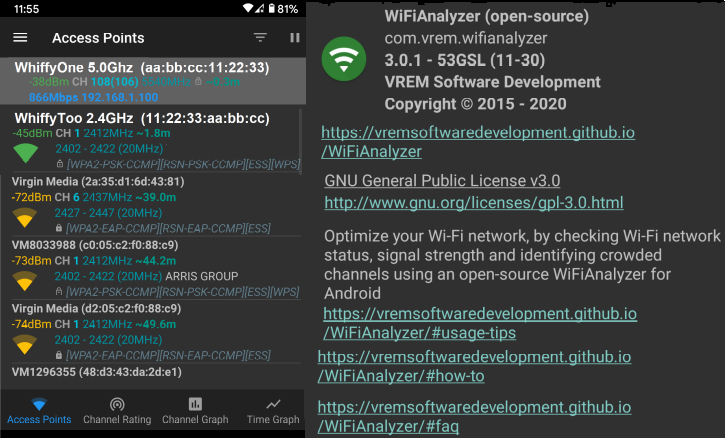Open the #faq link
725x438 pixels.
[x=474, y=416]
